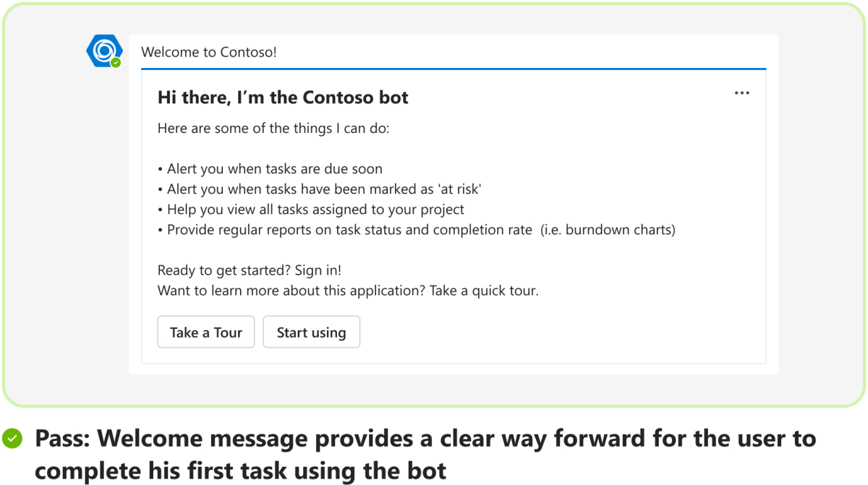Click the Contoso bot hexagon avatar
This screenshot has width=868, height=485.
[101, 51]
